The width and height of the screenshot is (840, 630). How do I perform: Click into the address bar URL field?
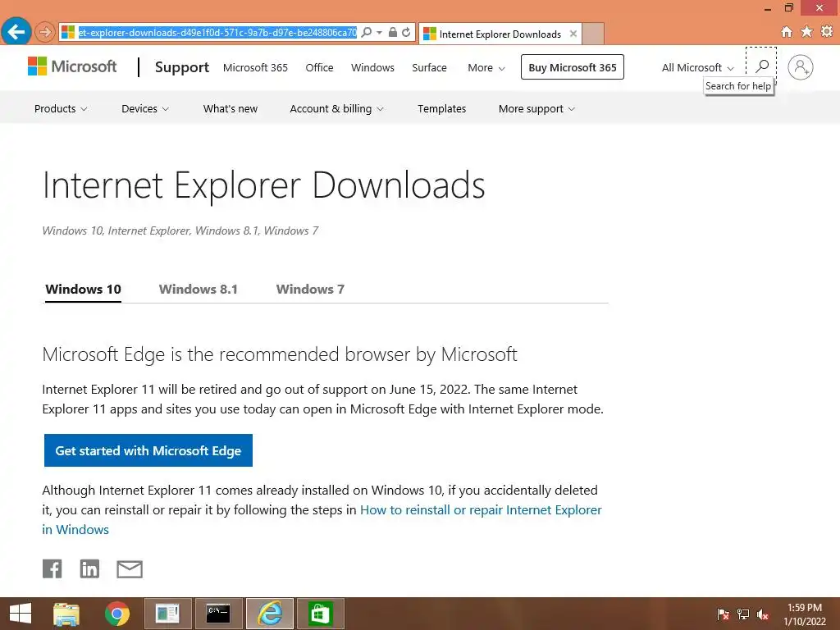pos(217,32)
